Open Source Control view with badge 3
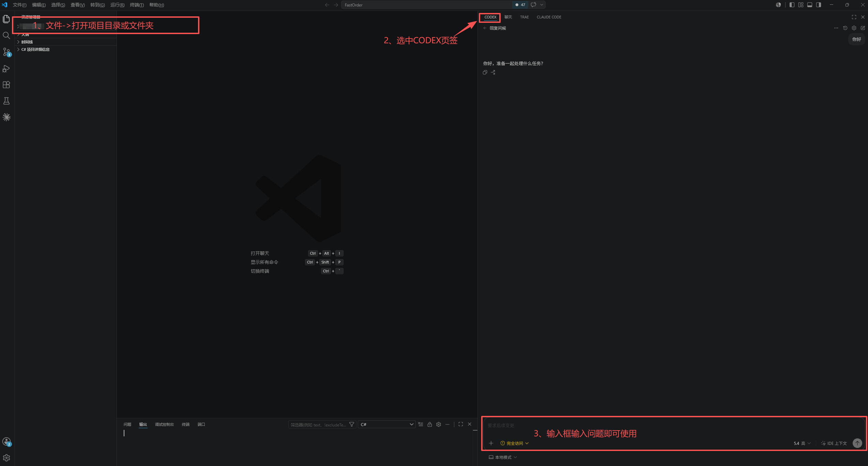This screenshot has height=466, width=868. pyautogui.click(x=6, y=52)
